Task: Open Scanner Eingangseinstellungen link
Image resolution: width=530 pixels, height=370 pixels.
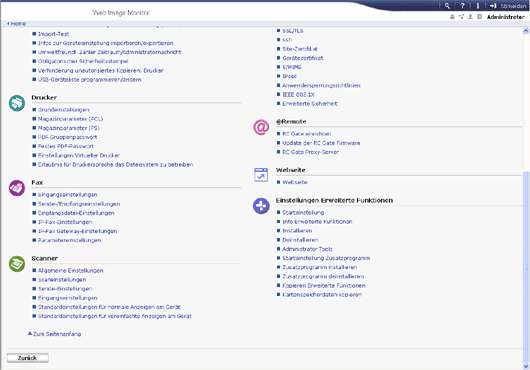Action: [68, 298]
